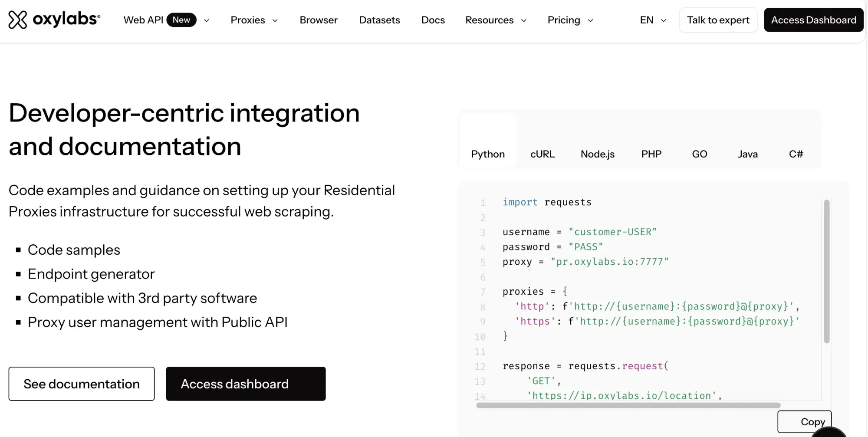The width and height of the screenshot is (868, 437).
Task: Click the Web API menu label
Action: pyautogui.click(x=143, y=20)
